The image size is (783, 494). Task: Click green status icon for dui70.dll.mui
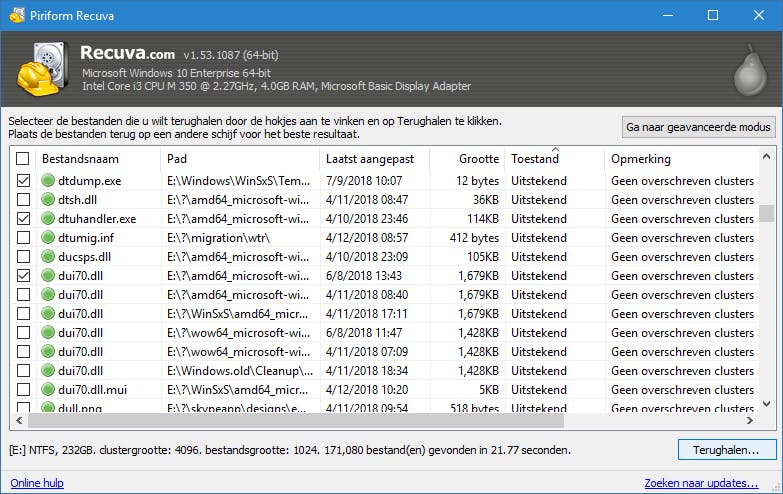[48, 390]
